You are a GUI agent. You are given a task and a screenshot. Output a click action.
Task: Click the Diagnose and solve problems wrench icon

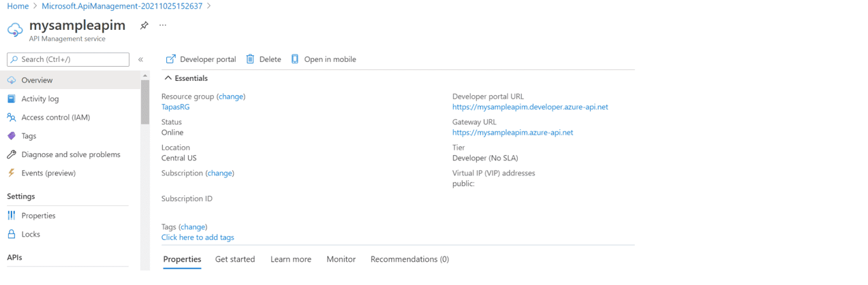point(12,154)
